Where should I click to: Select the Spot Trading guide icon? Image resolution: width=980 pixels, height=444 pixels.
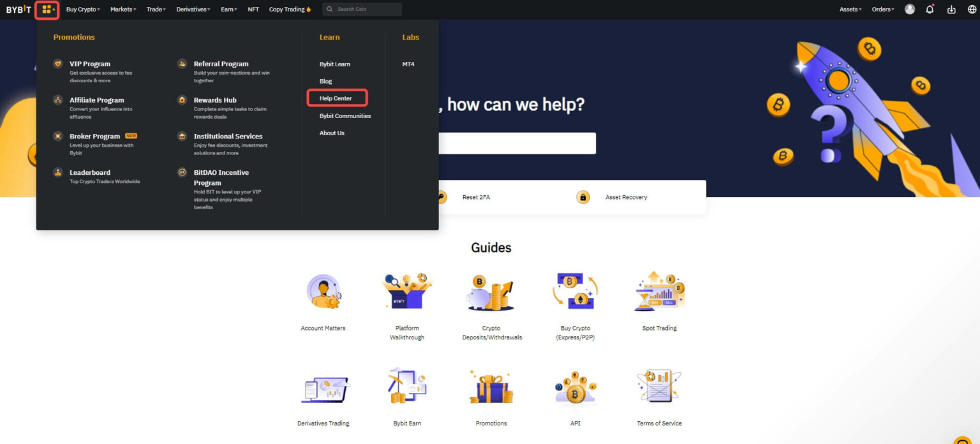click(659, 292)
